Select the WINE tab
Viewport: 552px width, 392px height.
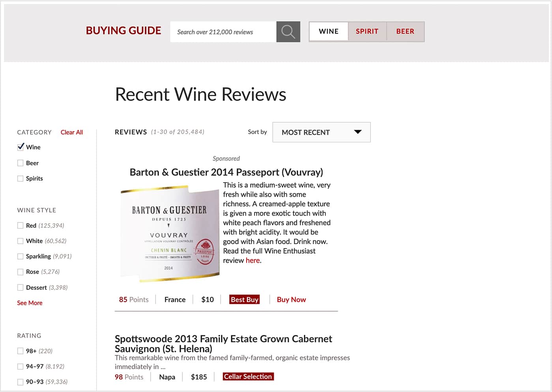[329, 32]
